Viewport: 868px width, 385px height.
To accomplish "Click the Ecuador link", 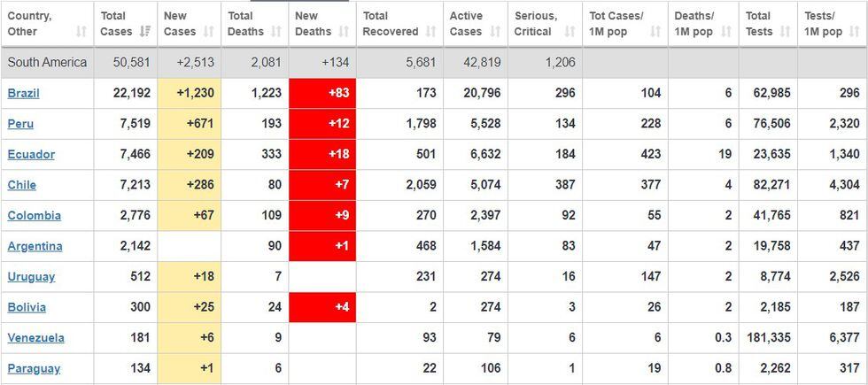I will pos(31,154).
